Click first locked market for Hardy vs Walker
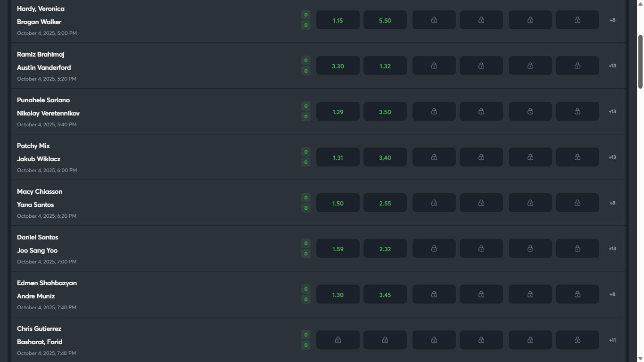 pos(434,20)
